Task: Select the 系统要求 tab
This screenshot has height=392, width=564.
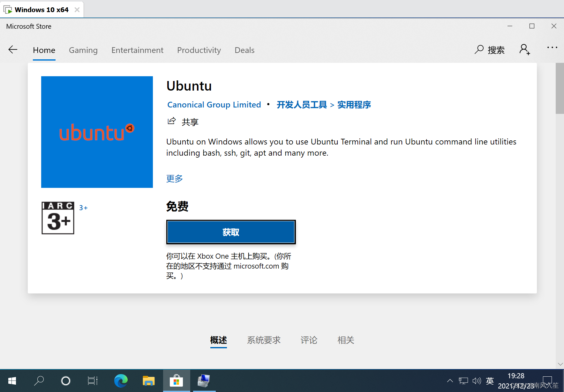Action: (264, 340)
